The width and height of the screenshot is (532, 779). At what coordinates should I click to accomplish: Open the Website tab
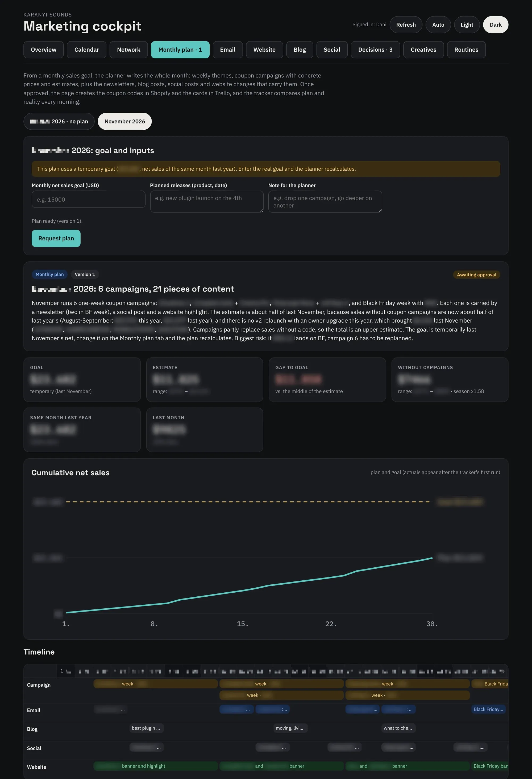coord(264,50)
